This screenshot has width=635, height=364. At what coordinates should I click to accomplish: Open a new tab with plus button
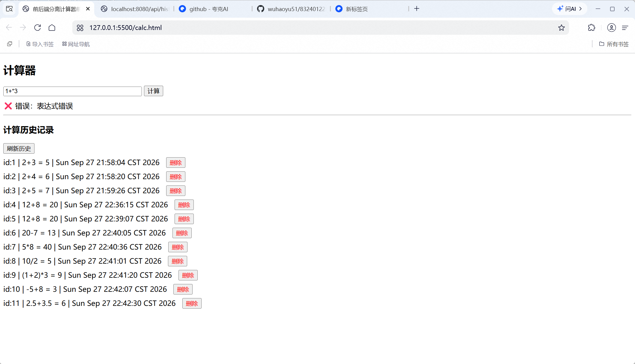pyautogui.click(x=417, y=9)
